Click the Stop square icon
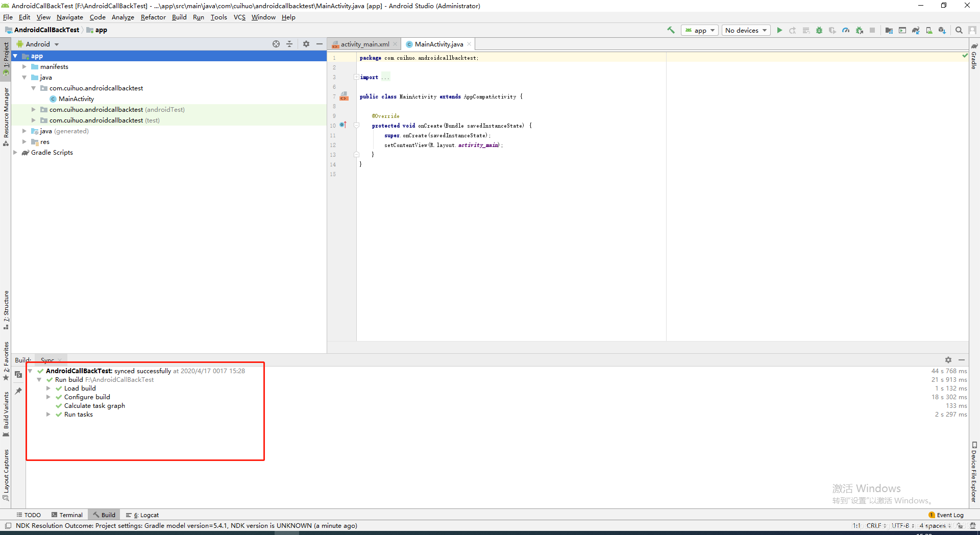The width and height of the screenshot is (980, 535). pyautogui.click(x=872, y=30)
